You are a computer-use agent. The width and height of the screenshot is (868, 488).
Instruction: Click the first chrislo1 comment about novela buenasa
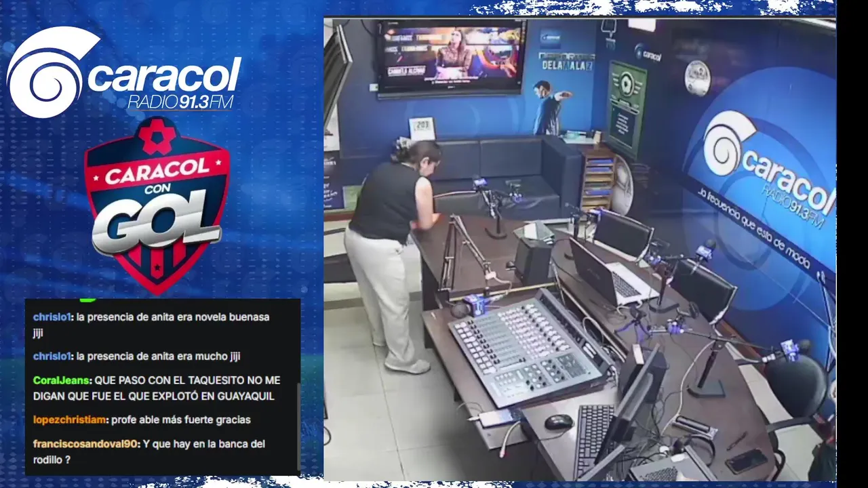click(x=151, y=324)
